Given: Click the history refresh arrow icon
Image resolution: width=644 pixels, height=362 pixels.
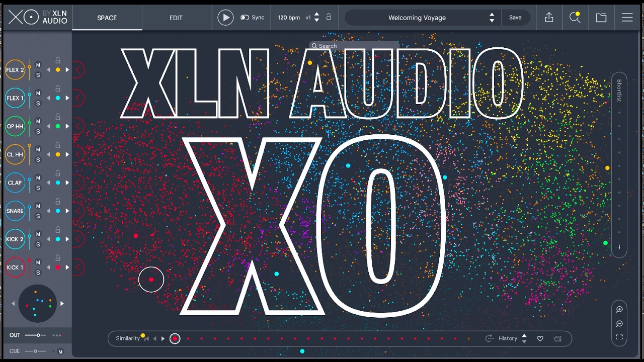Looking at the screenshot, I should [x=489, y=338].
